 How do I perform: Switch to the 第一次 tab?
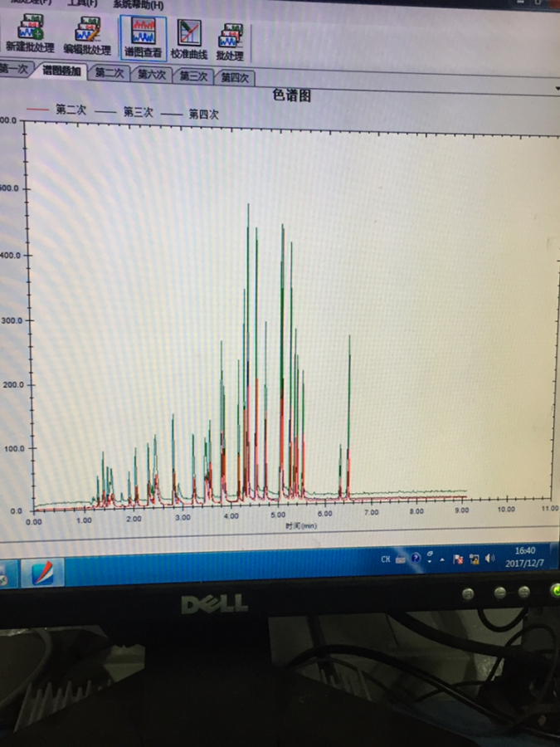click(x=14, y=68)
